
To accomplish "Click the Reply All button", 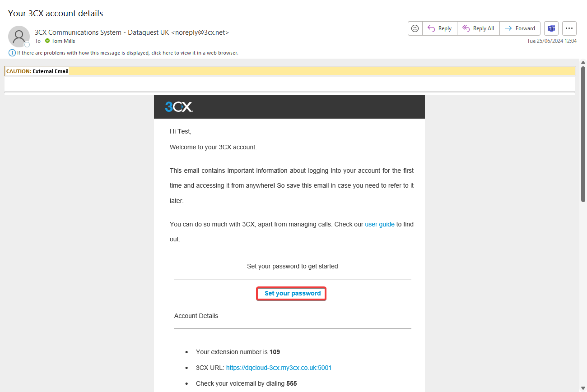I will coord(478,28).
